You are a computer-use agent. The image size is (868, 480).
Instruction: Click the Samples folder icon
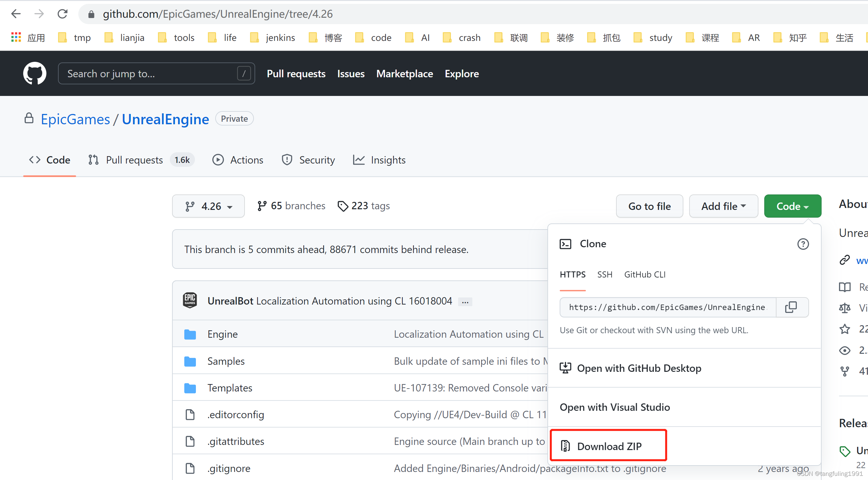coord(190,361)
